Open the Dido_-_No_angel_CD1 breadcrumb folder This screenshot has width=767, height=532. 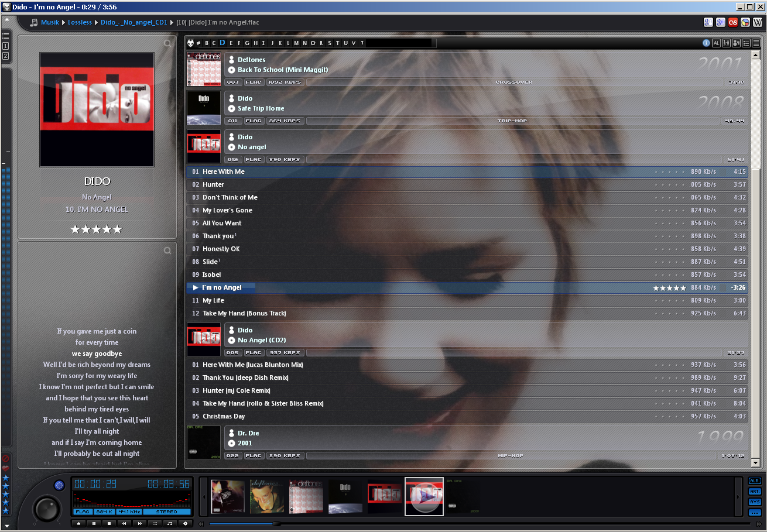pyautogui.click(x=134, y=22)
